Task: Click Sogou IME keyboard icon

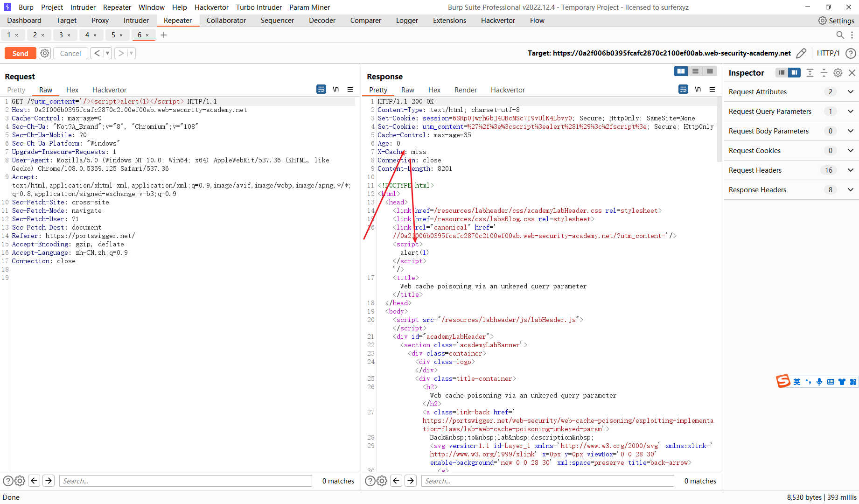Action: (x=831, y=382)
